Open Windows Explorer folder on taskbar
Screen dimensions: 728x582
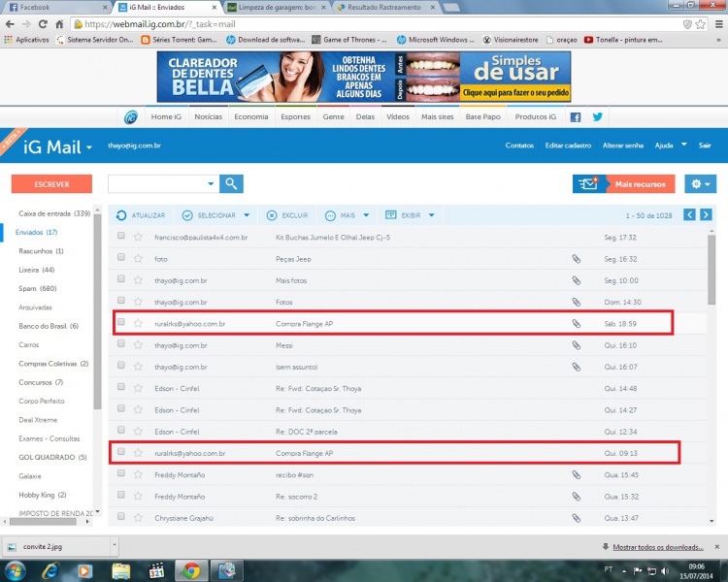[x=120, y=571]
